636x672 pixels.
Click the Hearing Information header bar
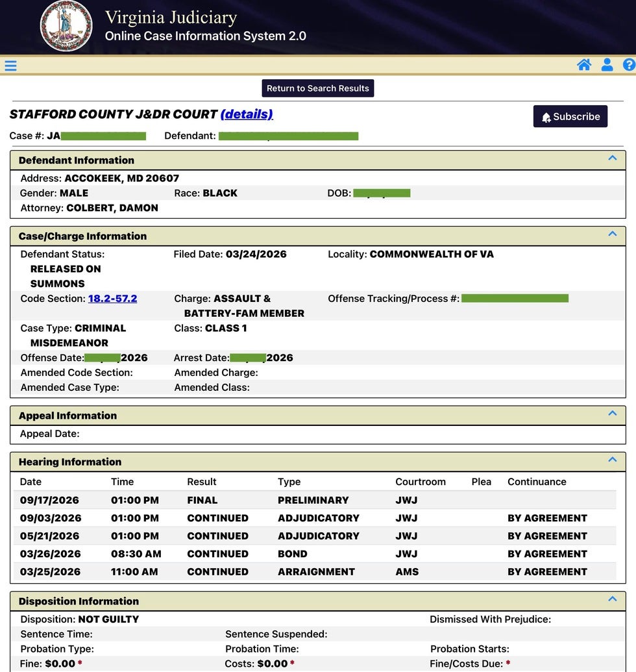pos(318,462)
